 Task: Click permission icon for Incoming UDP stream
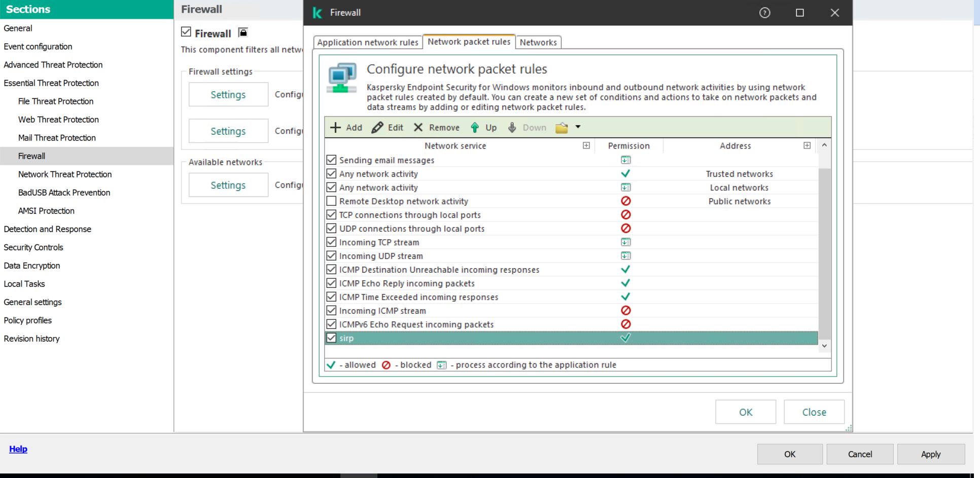pos(626,256)
